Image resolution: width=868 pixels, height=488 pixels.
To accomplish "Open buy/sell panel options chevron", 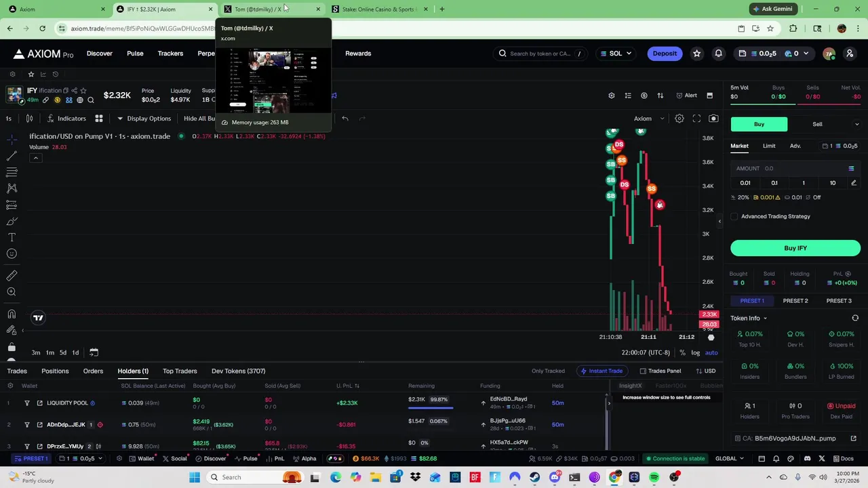I will [x=856, y=125].
